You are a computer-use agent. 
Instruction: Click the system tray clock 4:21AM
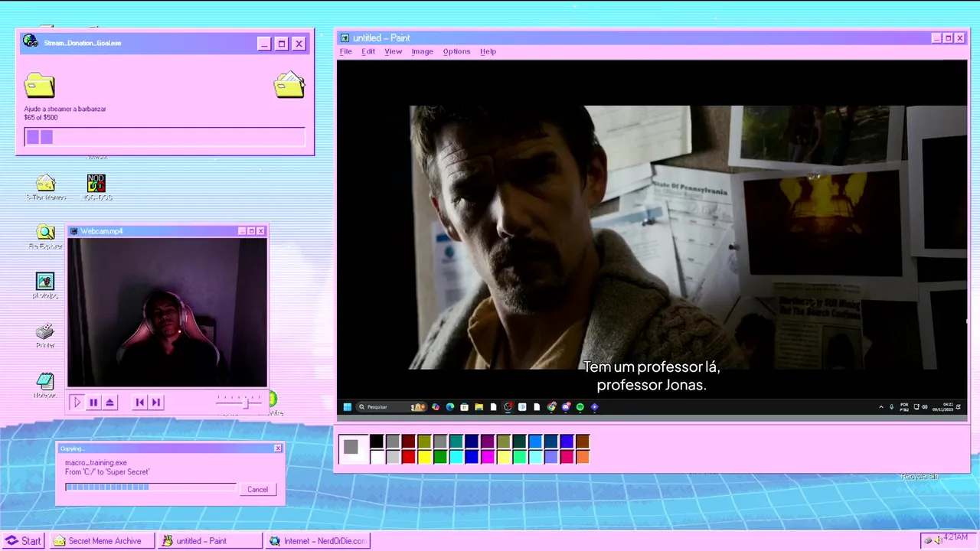click(x=956, y=537)
